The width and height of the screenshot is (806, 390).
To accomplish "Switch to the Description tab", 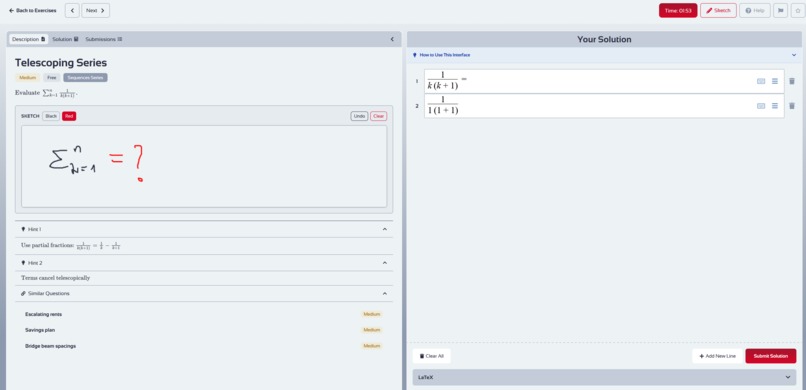I will (29, 39).
